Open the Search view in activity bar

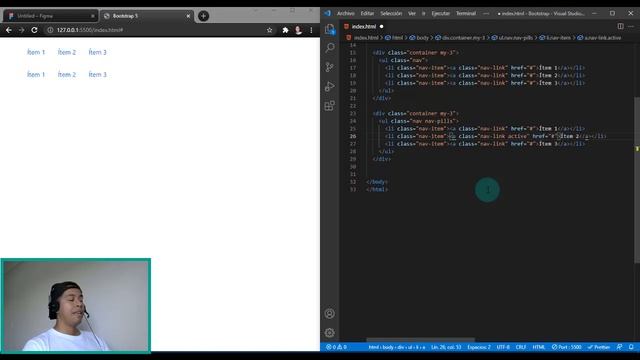click(x=330, y=48)
